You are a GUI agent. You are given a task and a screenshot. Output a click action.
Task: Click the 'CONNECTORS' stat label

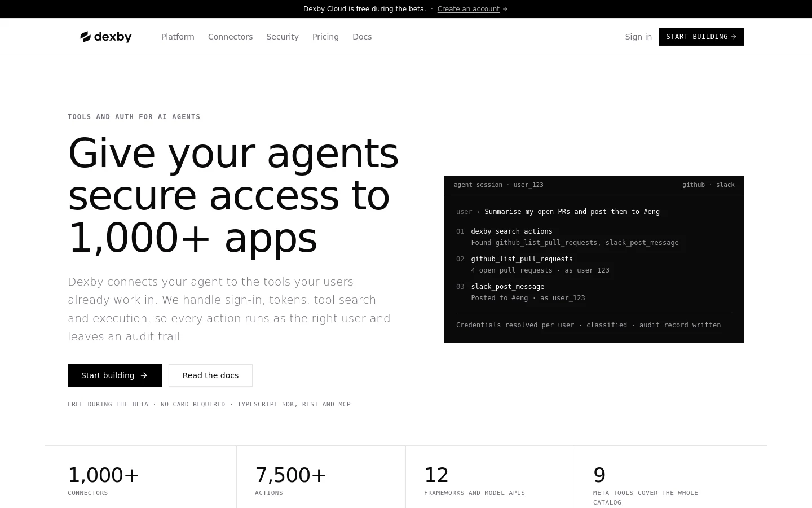[87, 493]
